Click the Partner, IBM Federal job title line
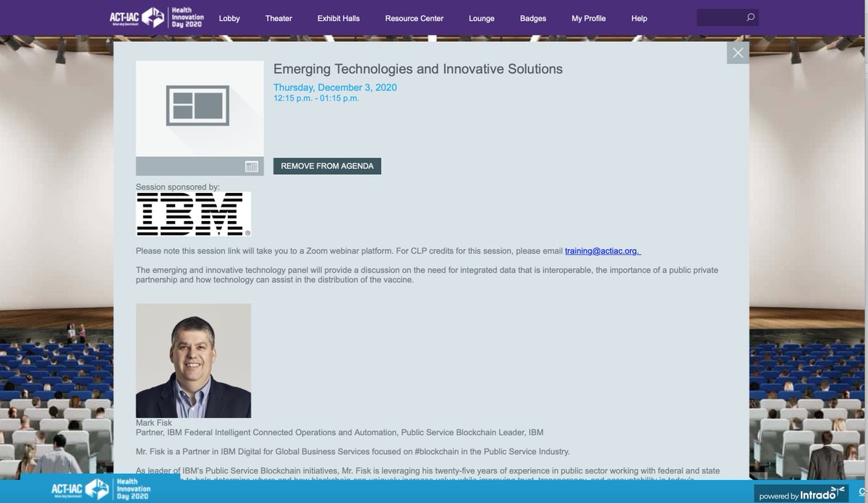868x503 pixels. [340, 432]
